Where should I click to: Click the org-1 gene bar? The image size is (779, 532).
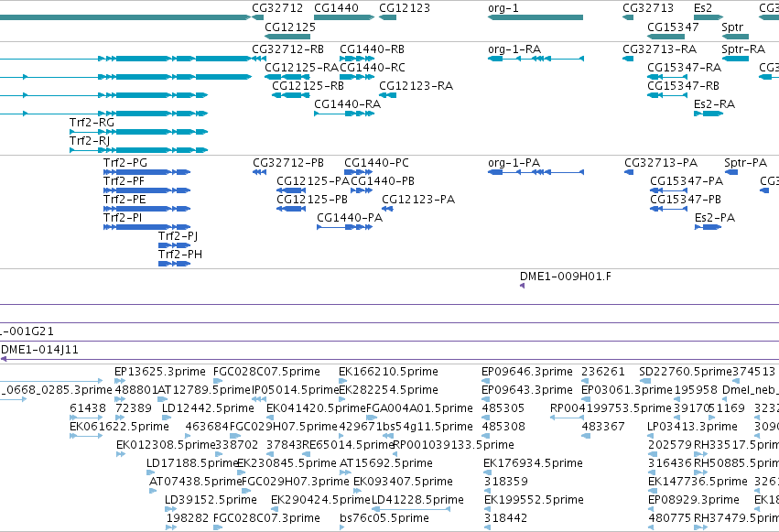pyautogui.click(x=536, y=17)
